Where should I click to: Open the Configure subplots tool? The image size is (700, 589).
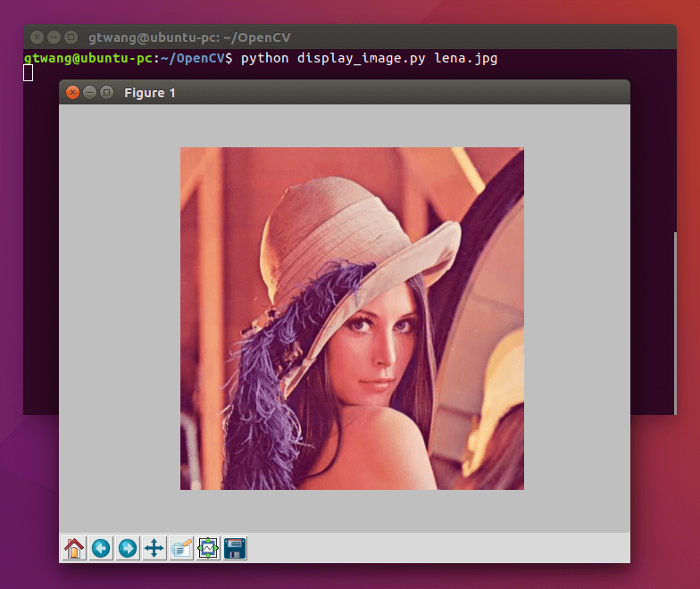(x=208, y=548)
